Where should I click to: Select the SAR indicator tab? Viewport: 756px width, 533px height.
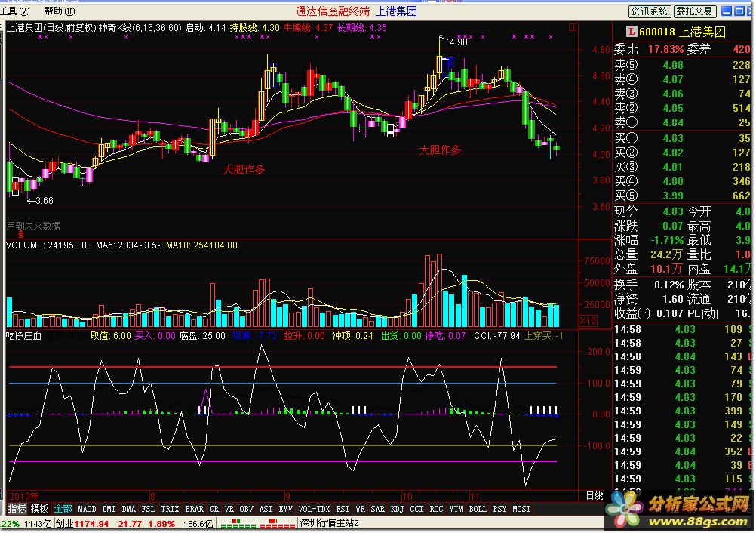pos(378,509)
